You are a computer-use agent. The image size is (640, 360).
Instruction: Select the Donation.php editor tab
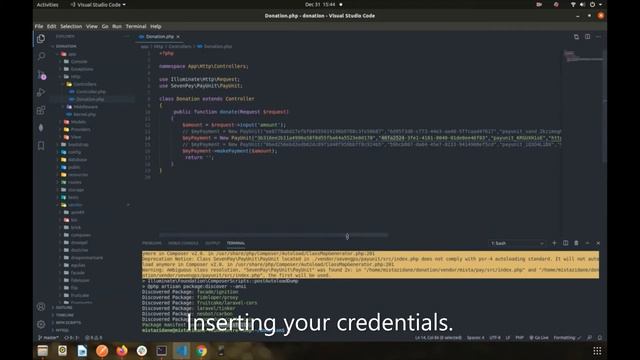tap(159, 37)
